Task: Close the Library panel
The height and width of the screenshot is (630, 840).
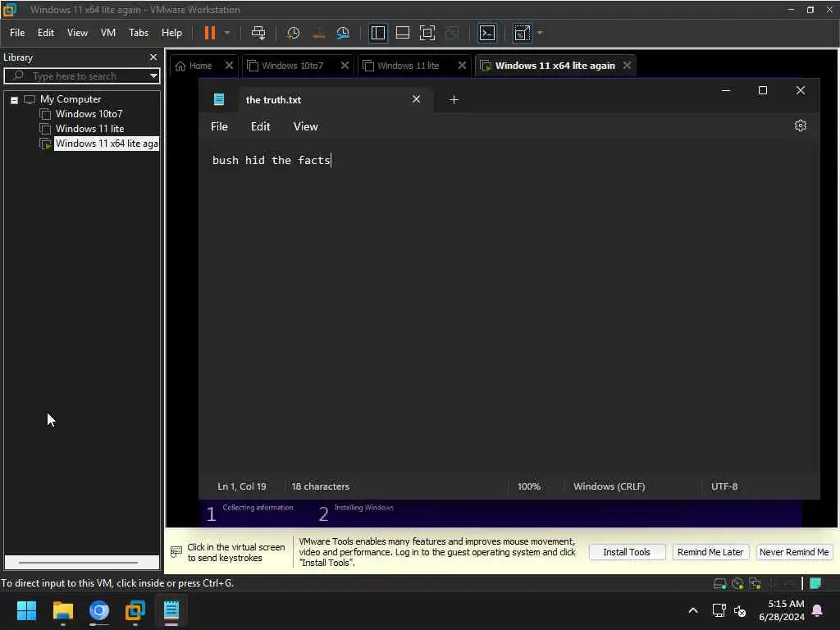Action: (x=153, y=57)
